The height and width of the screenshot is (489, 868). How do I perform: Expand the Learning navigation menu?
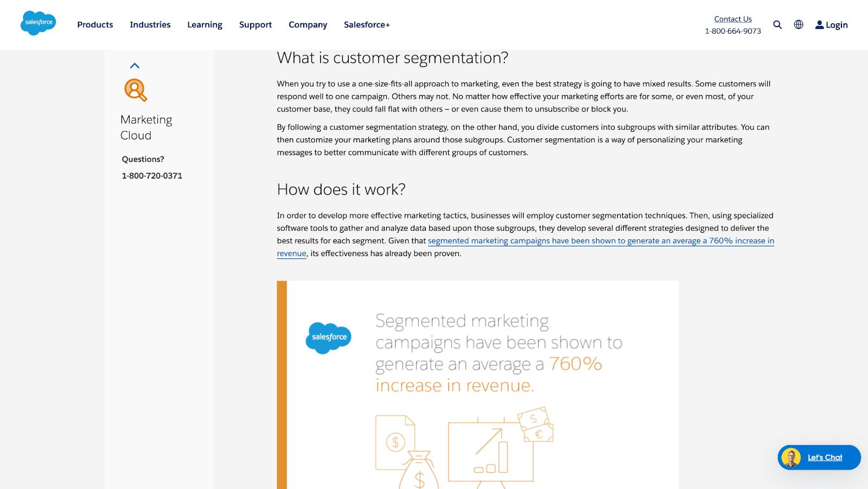(x=205, y=25)
